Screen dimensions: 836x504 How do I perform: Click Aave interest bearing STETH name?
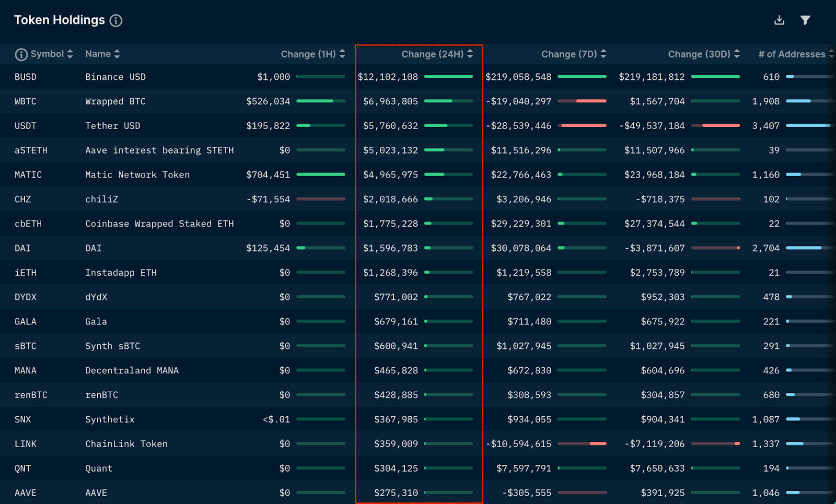(x=159, y=150)
